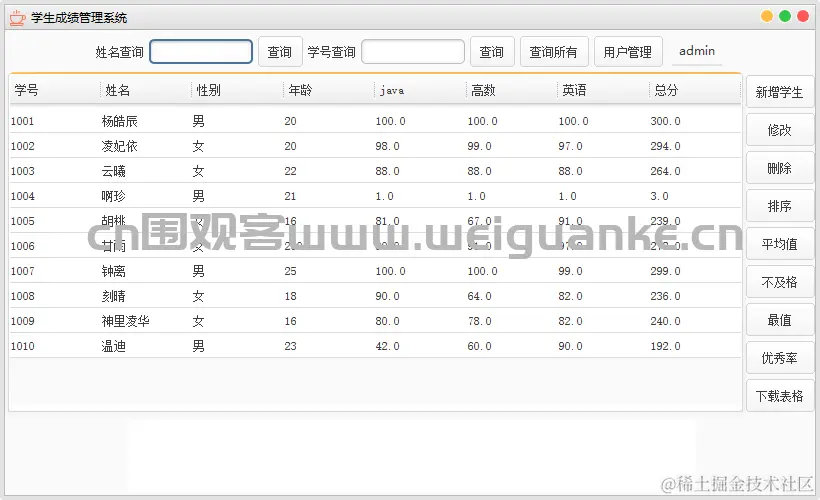Click the 年龄 column header
The height and width of the screenshot is (500, 820).
point(328,90)
